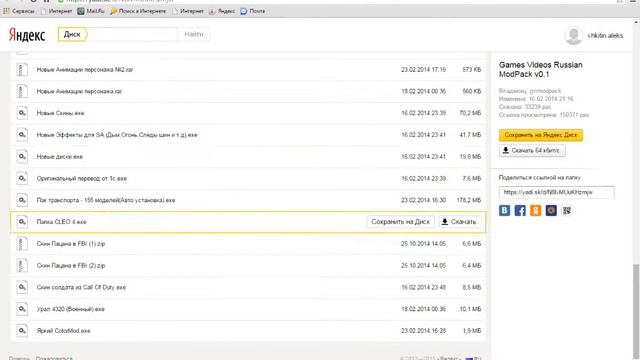
Task: Click file name Скин Пацана в FBI (2).zip
Action: (x=71, y=266)
